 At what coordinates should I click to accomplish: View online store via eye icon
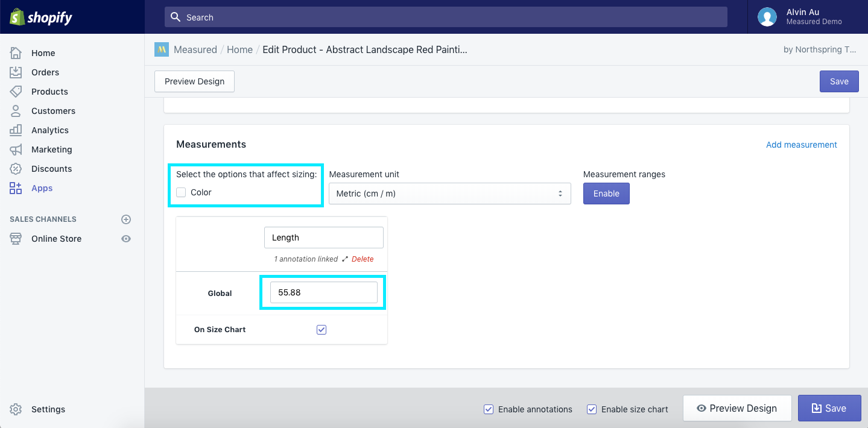126,239
